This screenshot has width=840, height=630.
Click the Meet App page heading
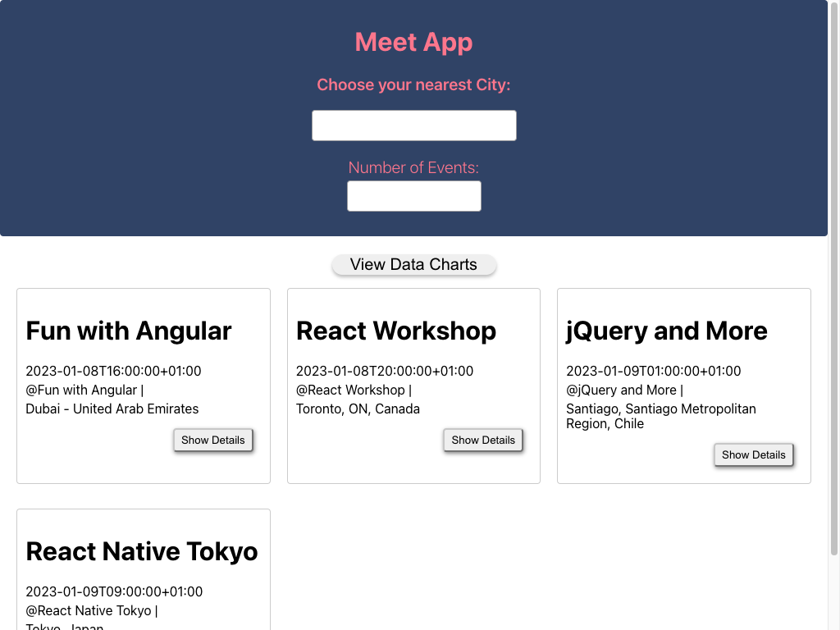(x=413, y=42)
